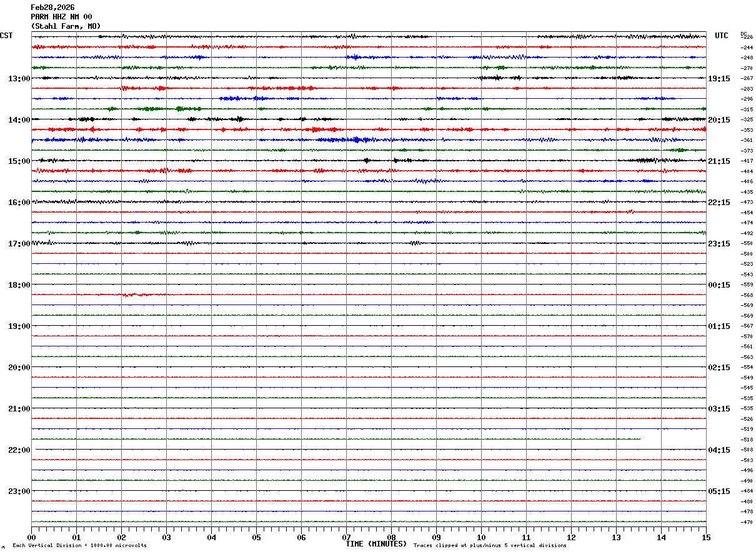Image resolution: width=756 pixels, height=554 pixels.
Task: Select the 18:00 CST time marker
Action: [19, 285]
